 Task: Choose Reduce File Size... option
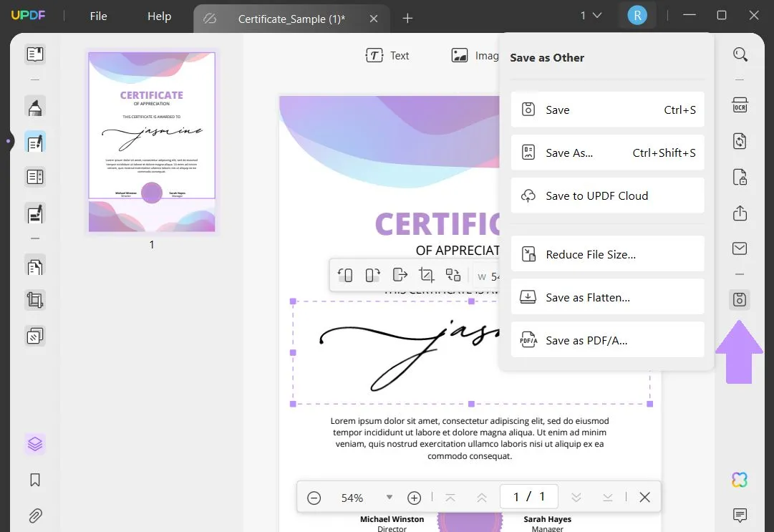coord(608,254)
